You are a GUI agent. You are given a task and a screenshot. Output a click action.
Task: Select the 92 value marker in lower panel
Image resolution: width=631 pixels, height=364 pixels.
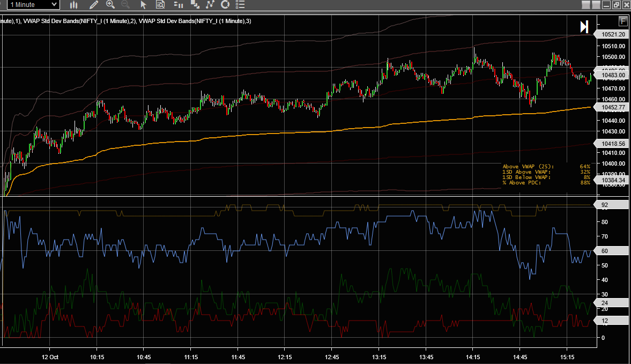(612, 205)
